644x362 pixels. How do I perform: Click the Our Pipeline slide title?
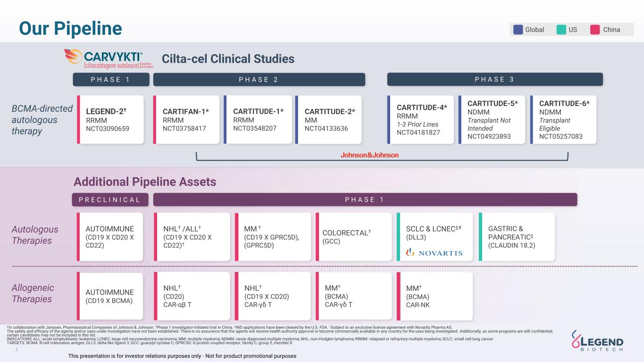70,28
